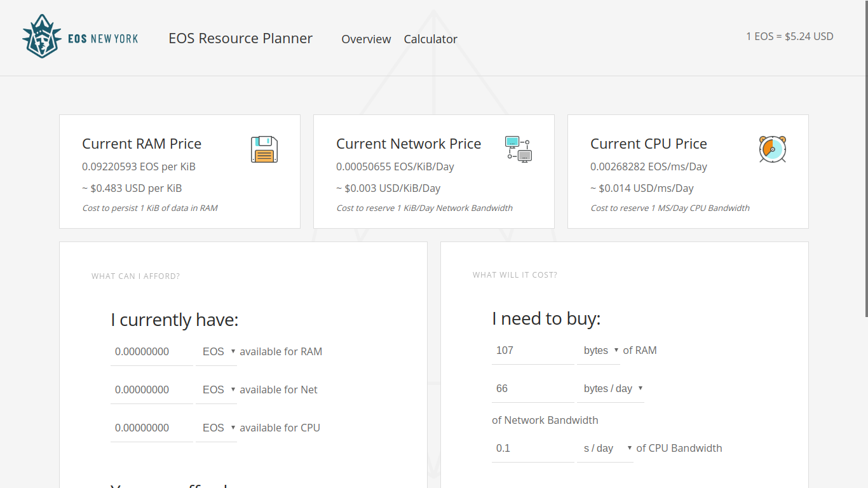Screen dimensions: 868x488
Task: Open the bytes / day unit dropdown
Action: [611, 389]
